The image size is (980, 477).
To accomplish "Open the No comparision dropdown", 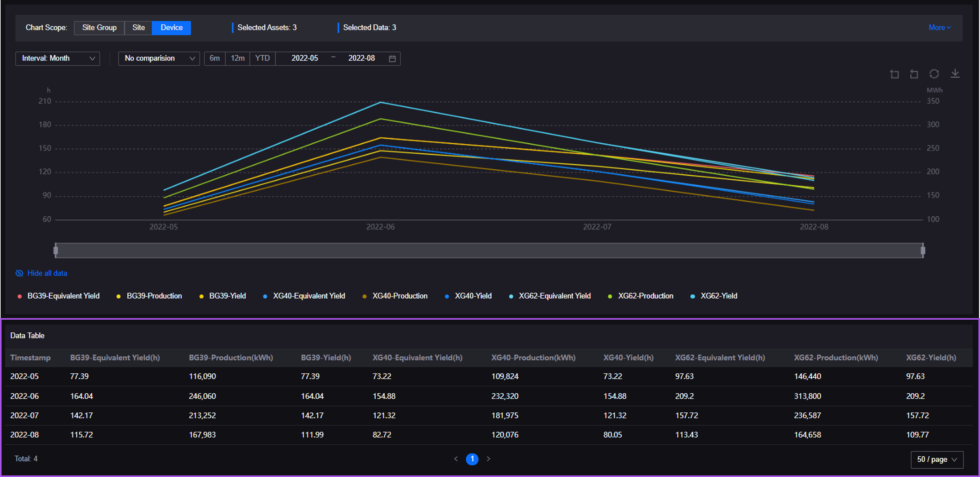I will 159,59.
